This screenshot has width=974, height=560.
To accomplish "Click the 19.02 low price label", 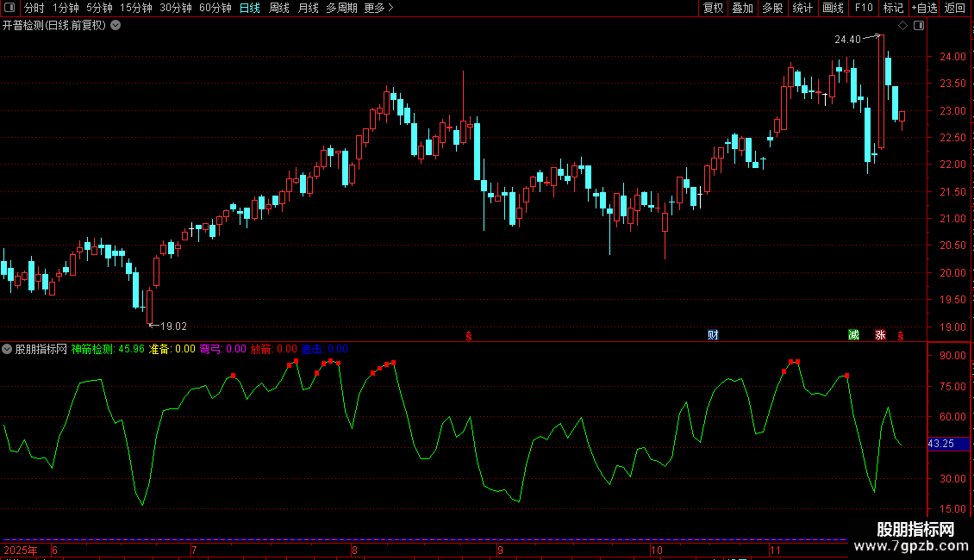I will coord(173,326).
